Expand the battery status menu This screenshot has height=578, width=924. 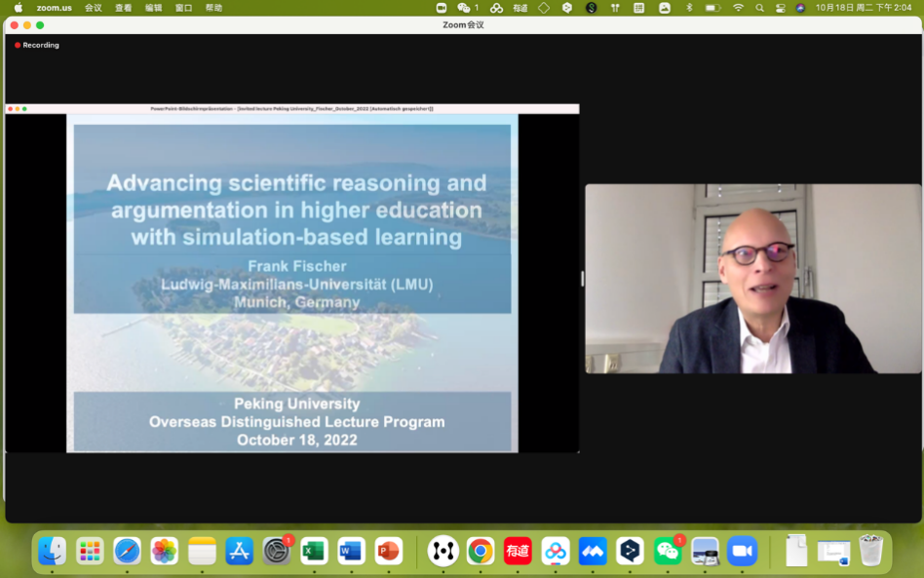(712, 8)
